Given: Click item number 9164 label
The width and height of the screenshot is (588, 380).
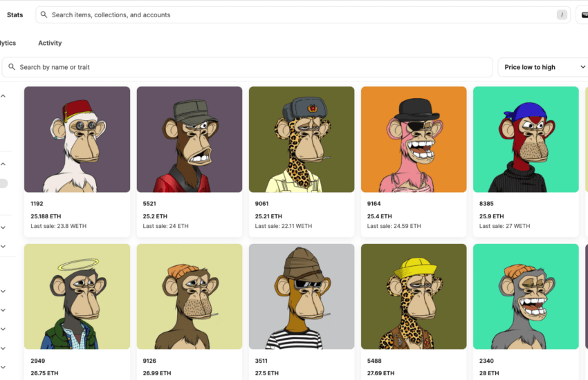Looking at the screenshot, I should click(x=374, y=204).
